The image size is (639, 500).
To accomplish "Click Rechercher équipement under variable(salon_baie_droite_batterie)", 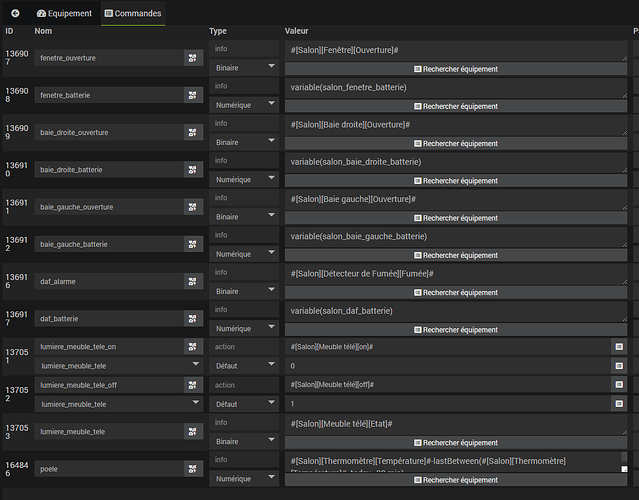I will point(456,181).
